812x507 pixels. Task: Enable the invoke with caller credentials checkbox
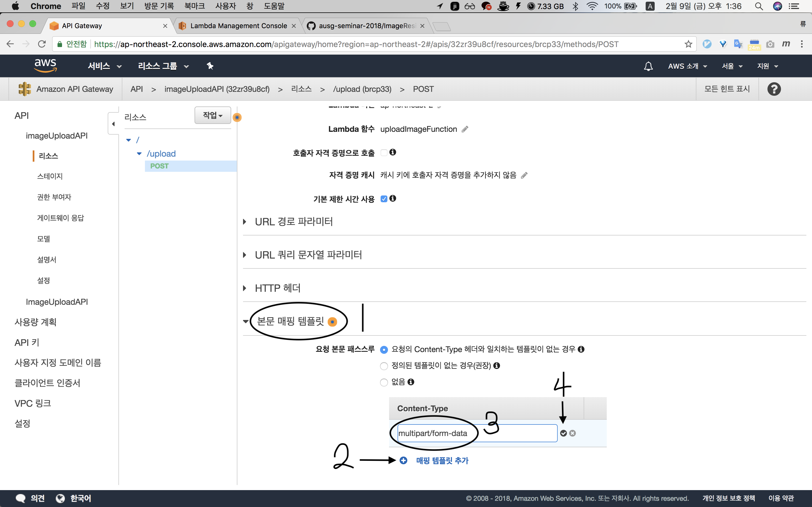click(x=384, y=153)
